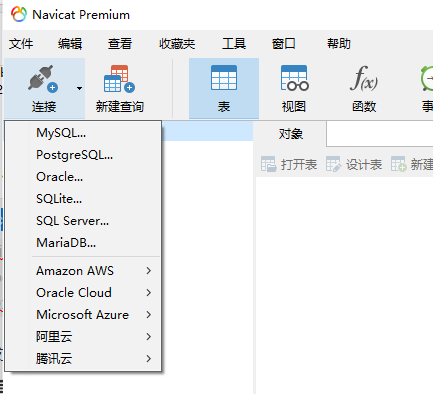This screenshot has width=433, height=394.
Task: Open the 编辑 menu
Action: click(70, 44)
